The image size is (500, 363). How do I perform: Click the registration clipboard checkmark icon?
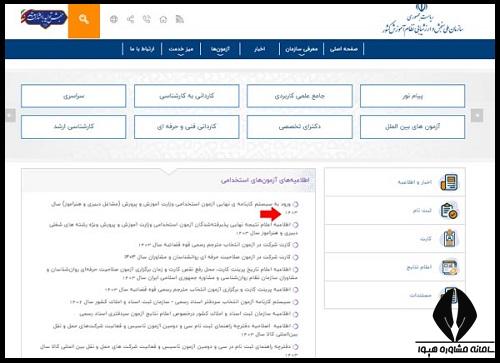[x=449, y=210]
